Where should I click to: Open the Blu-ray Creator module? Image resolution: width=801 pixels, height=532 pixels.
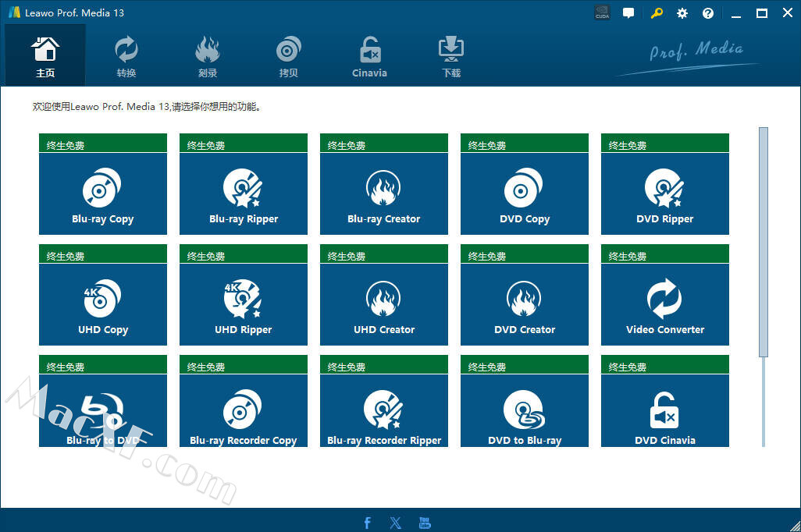point(384,193)
